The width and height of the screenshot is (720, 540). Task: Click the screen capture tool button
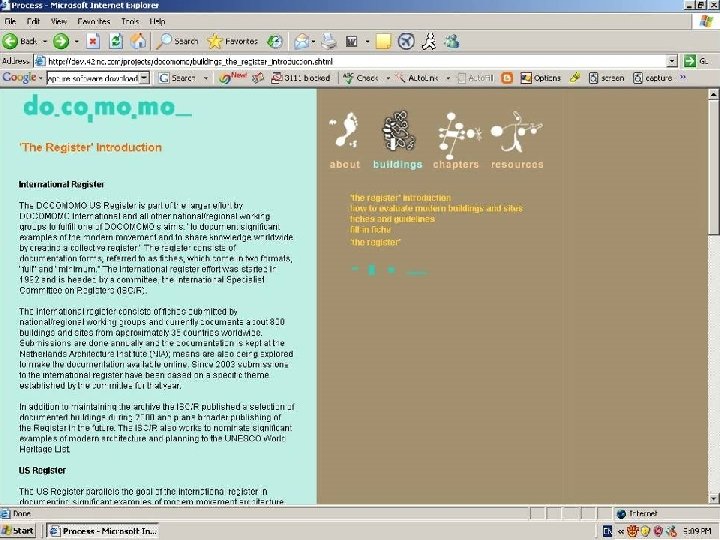coord(606,78)
